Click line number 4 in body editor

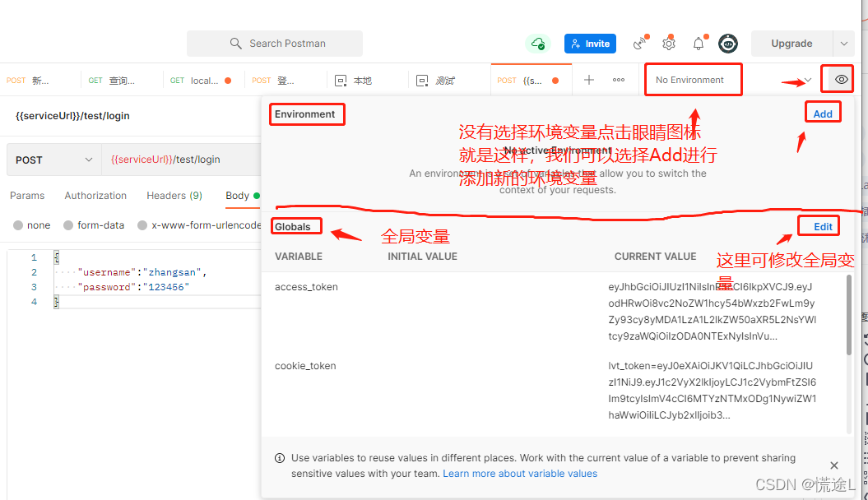(x=34, y=302)
